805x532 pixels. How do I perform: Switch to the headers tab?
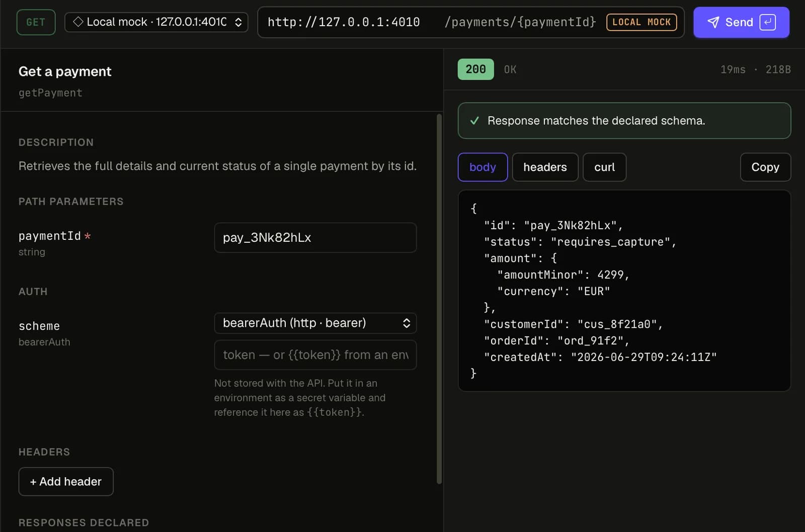[545, 167]
